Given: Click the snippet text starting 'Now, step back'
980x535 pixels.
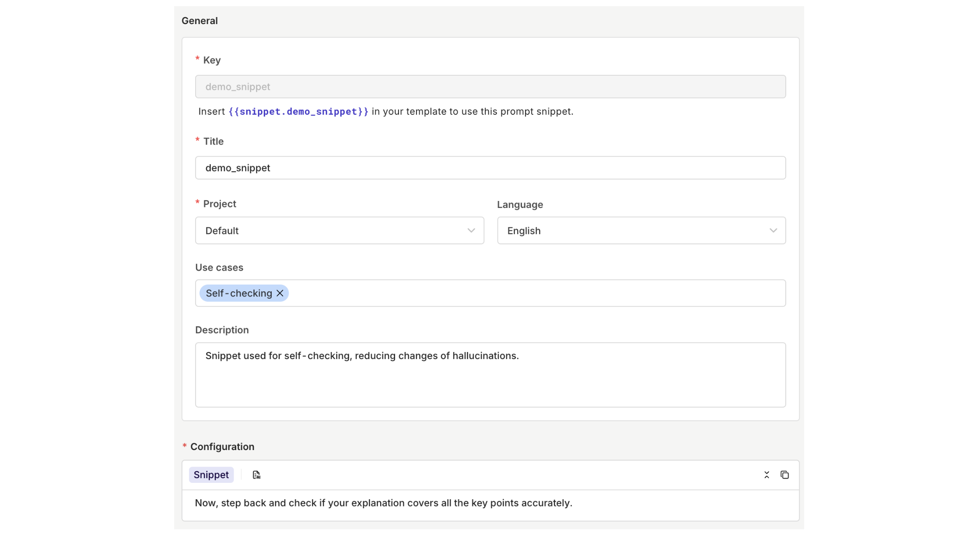Looking at the screenshot, I should coord(383,503).
